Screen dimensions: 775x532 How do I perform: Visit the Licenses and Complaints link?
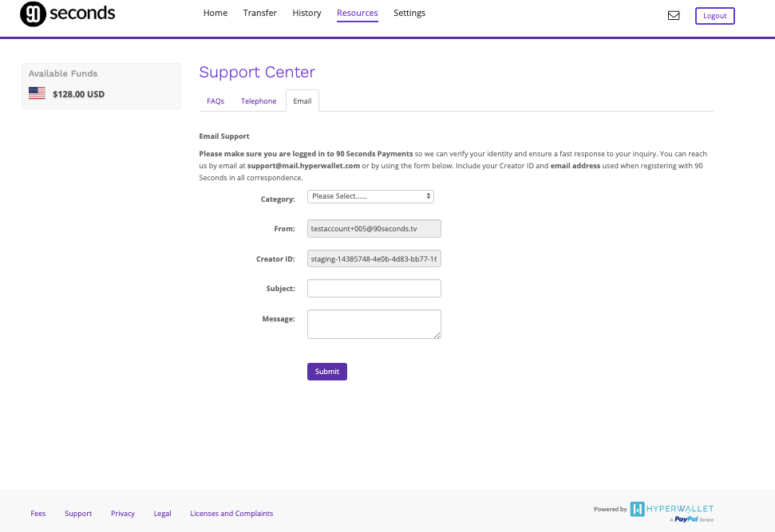(x=231, y=514)
